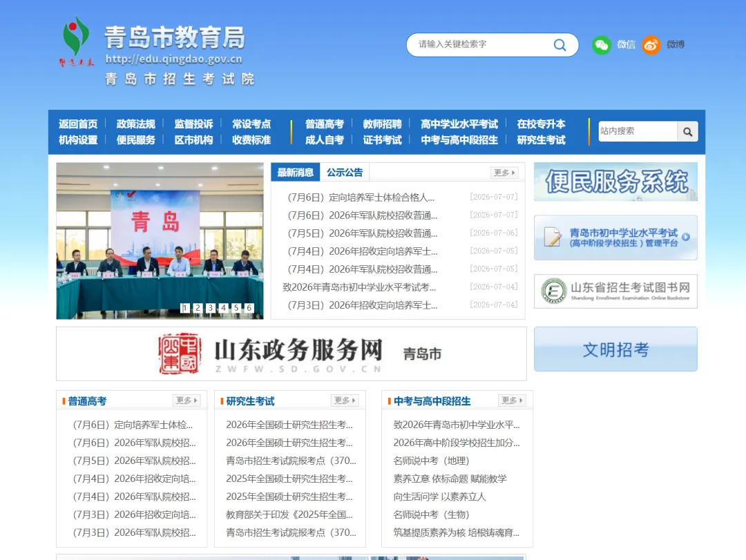Screen dimensions: 746x560
Task: Open the 青岛市初中学业水平考试 管理平台 banner
Action: point(615,238)
